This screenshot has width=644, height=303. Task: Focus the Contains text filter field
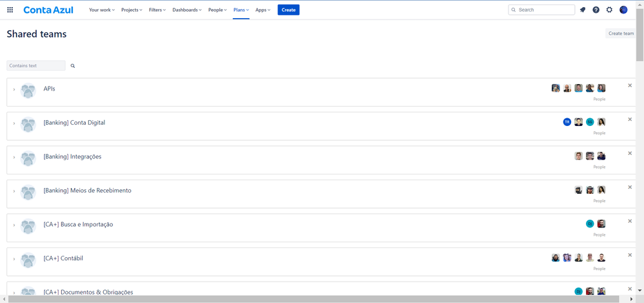(36, 65)
